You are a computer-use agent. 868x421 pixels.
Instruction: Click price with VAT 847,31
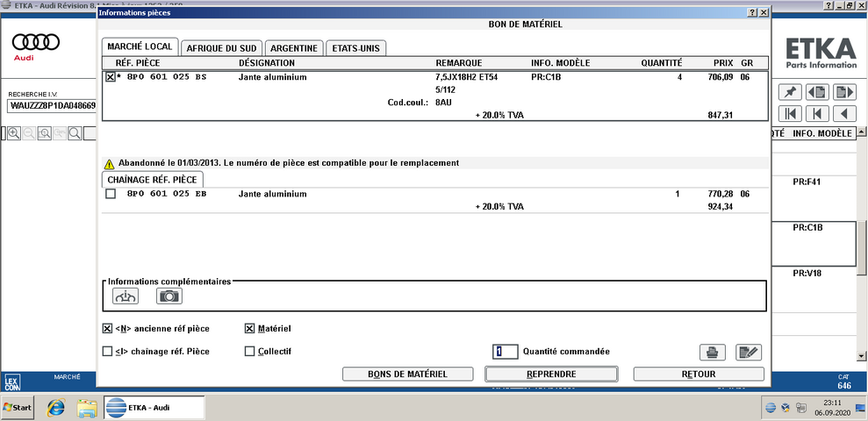721,115
